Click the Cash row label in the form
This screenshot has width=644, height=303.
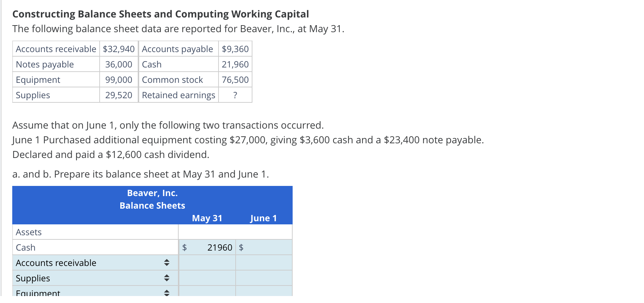click(25, 247)
